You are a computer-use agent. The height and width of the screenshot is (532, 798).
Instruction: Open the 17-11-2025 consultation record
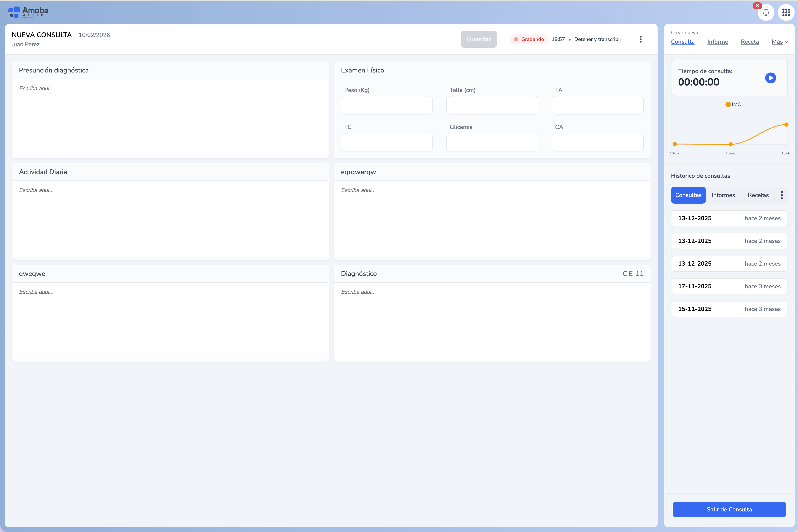tap(729, 286)
